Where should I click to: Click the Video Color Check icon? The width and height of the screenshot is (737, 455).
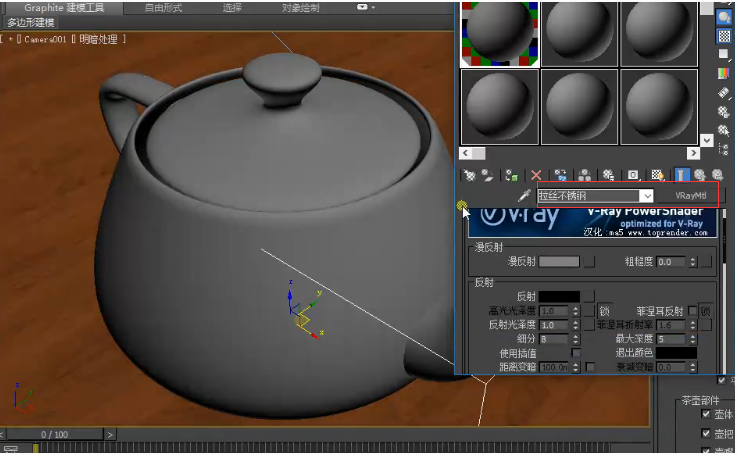pos(724,73)
